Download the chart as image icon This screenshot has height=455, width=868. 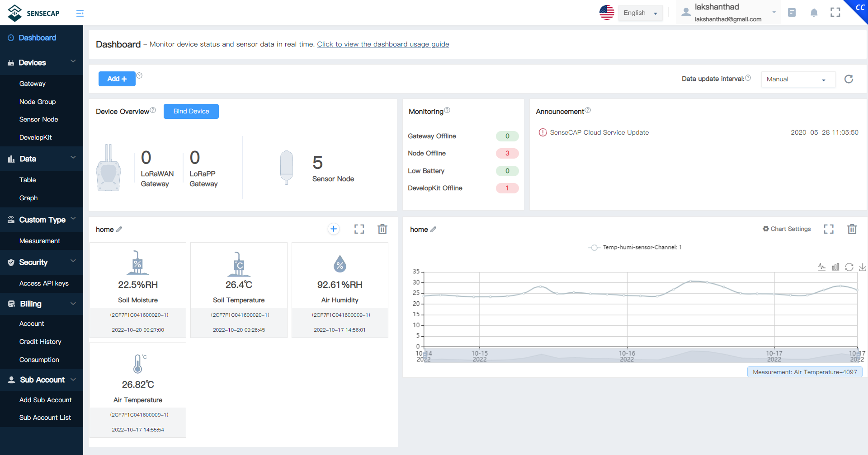[863, 267]
